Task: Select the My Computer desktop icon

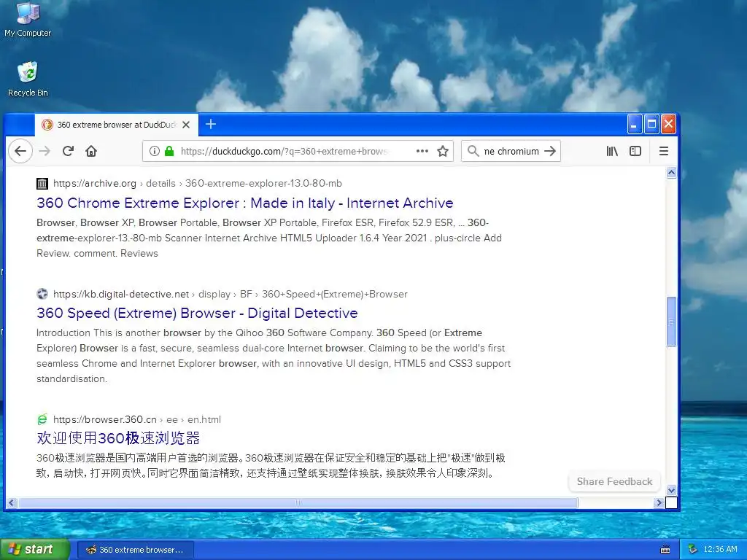Action: click(28, 20)
